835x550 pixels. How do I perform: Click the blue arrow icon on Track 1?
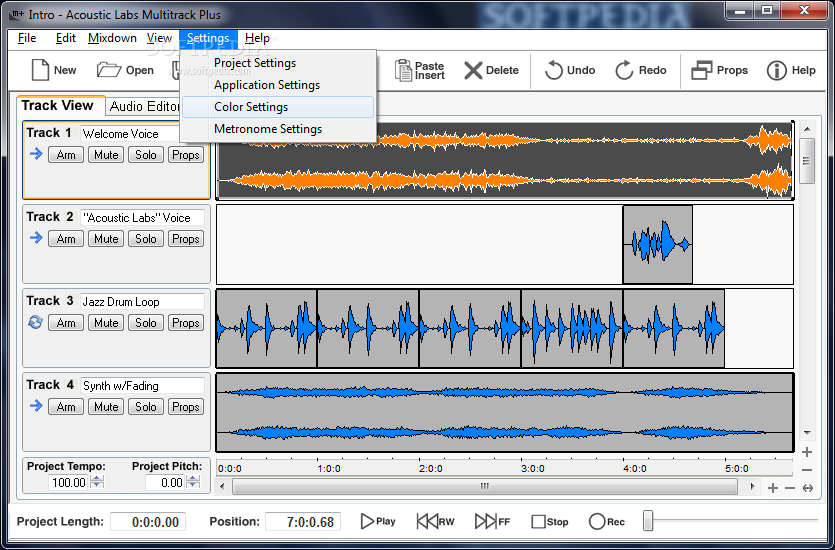[x=36, y=154]
